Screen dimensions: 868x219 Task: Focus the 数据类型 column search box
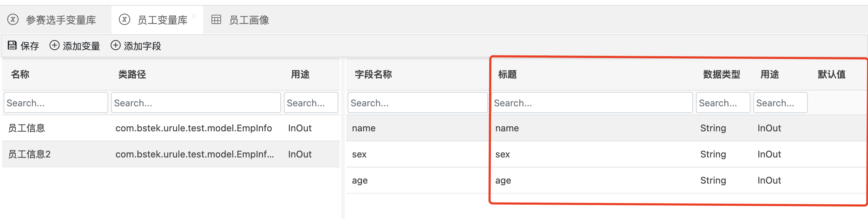(x=723, y=103)
